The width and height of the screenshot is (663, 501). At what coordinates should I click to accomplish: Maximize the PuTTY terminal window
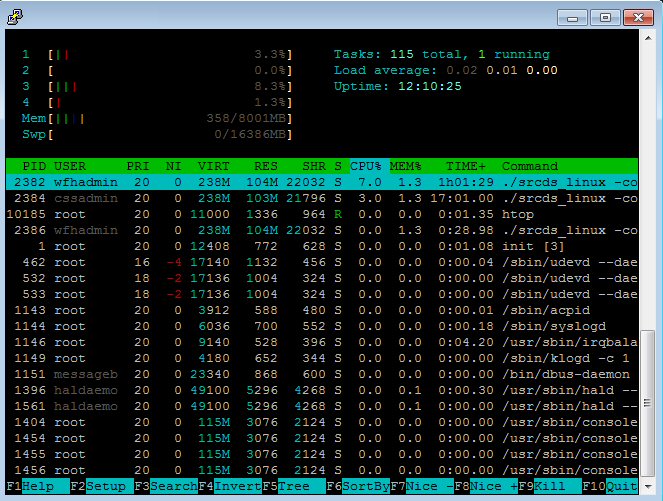(x=605, y=18)
